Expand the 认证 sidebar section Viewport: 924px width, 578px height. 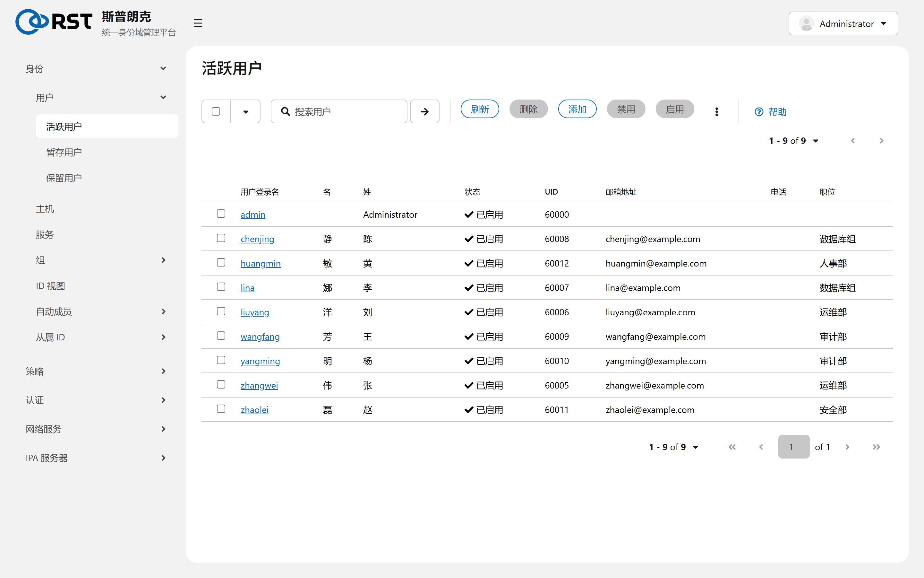click(x=96, y=400)
